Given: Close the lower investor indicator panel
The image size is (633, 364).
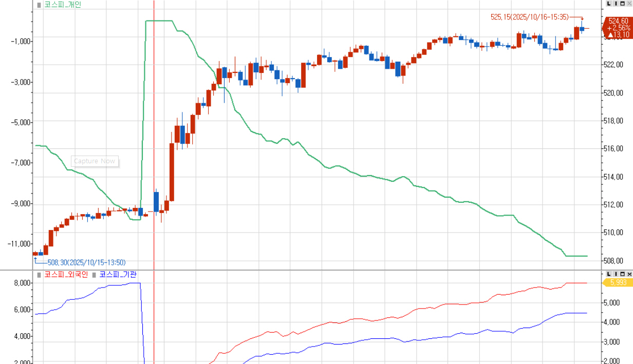Looking at the screenshot, I should click(629, 274).
